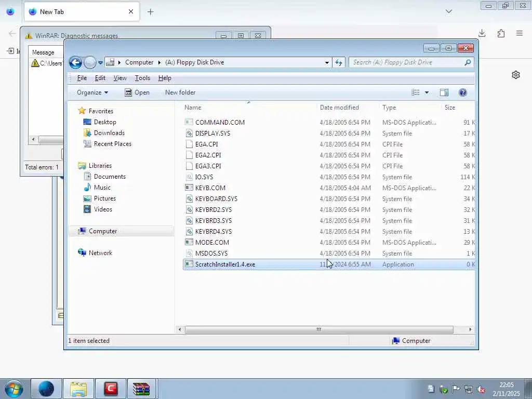532x399 pixels.
Task: Open the Windows Start button
Action: 14,389
